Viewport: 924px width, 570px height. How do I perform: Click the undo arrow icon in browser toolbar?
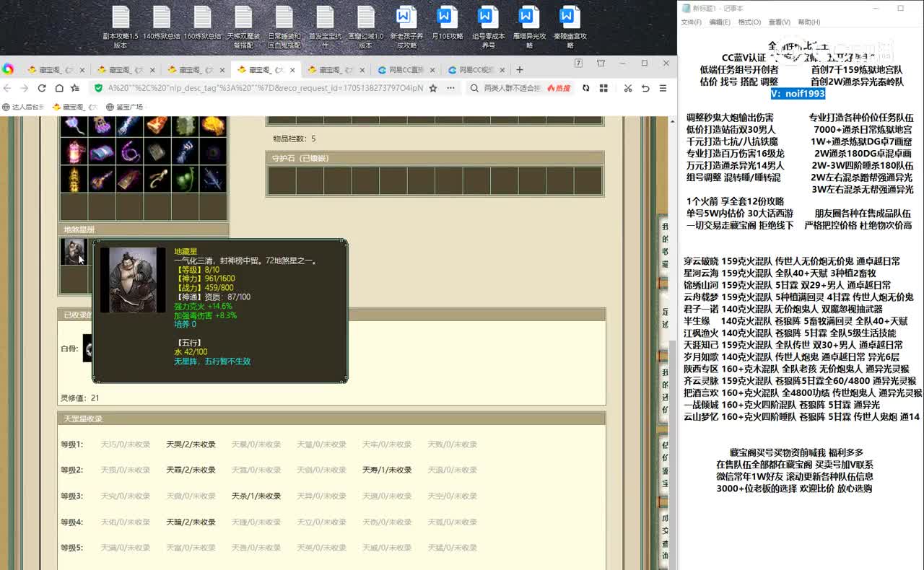[645, 88]
